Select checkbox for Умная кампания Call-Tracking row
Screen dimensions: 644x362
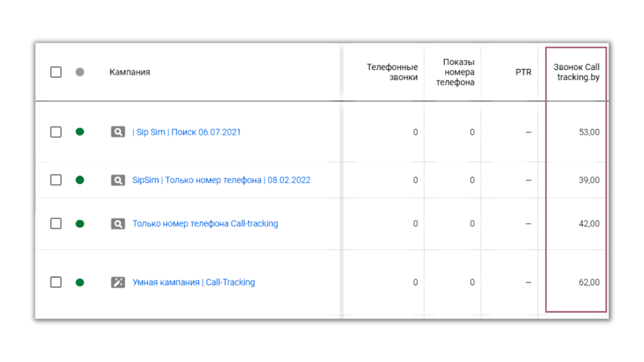click(56, 282)
